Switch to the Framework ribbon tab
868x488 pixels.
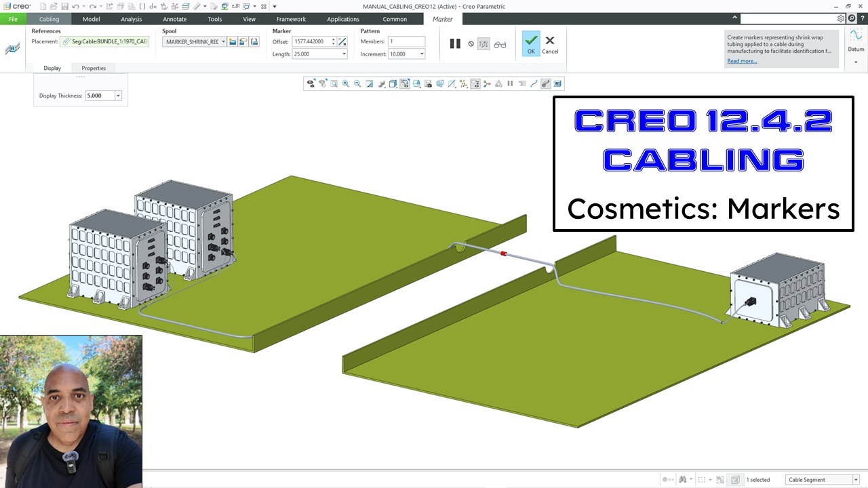tap(291, 19)
